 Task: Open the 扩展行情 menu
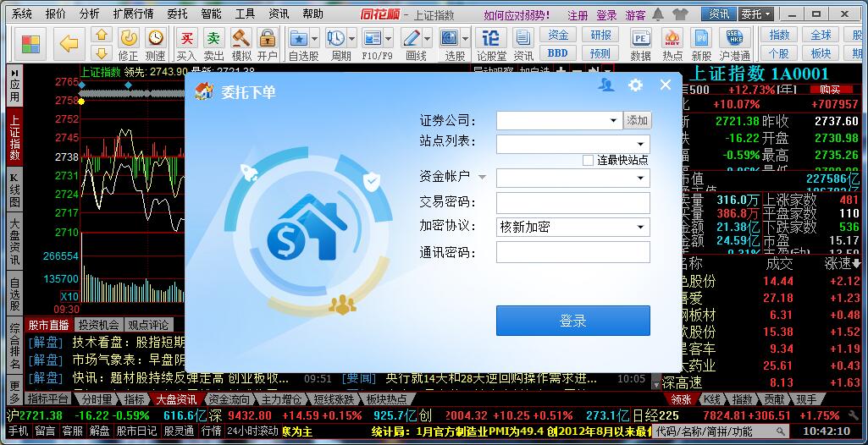click(134, 14)
